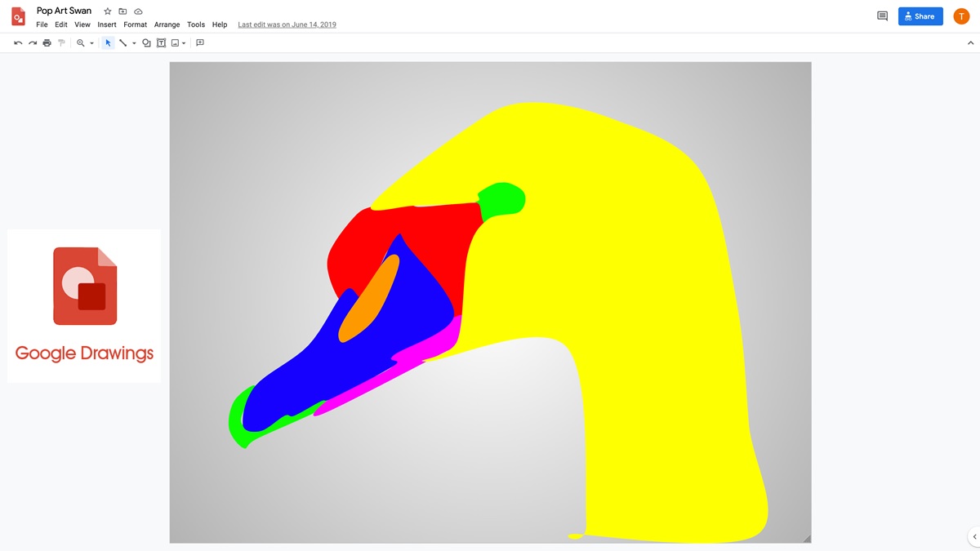Insert a comment via toolbar icon
Image resolution: width=980 pixels, height=551 pixels.
coord(200,42)
